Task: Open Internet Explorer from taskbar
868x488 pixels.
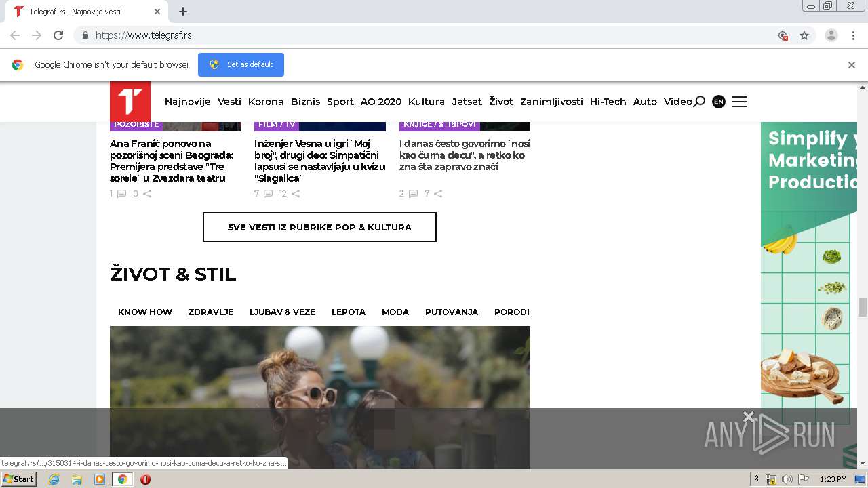Action: pos(54,479)
